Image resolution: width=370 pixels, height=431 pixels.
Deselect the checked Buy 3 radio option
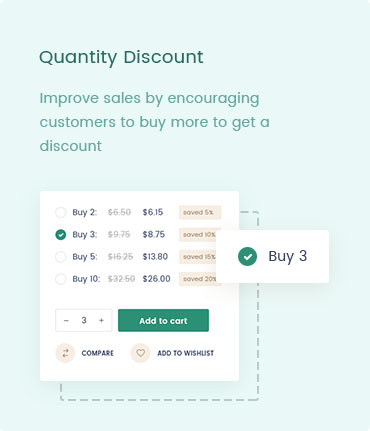(61, 235)
